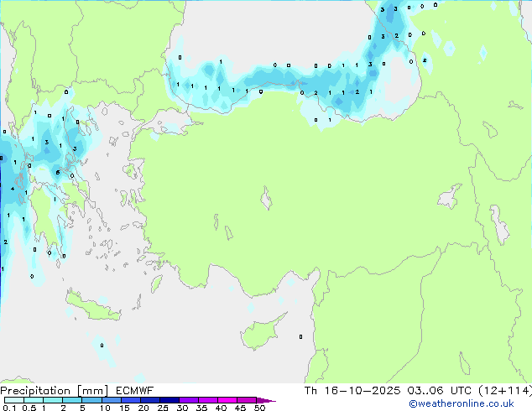Click the "Precipitation [mm]" legend title
This screenshot has height=411, width=532.
pos(55,391)
